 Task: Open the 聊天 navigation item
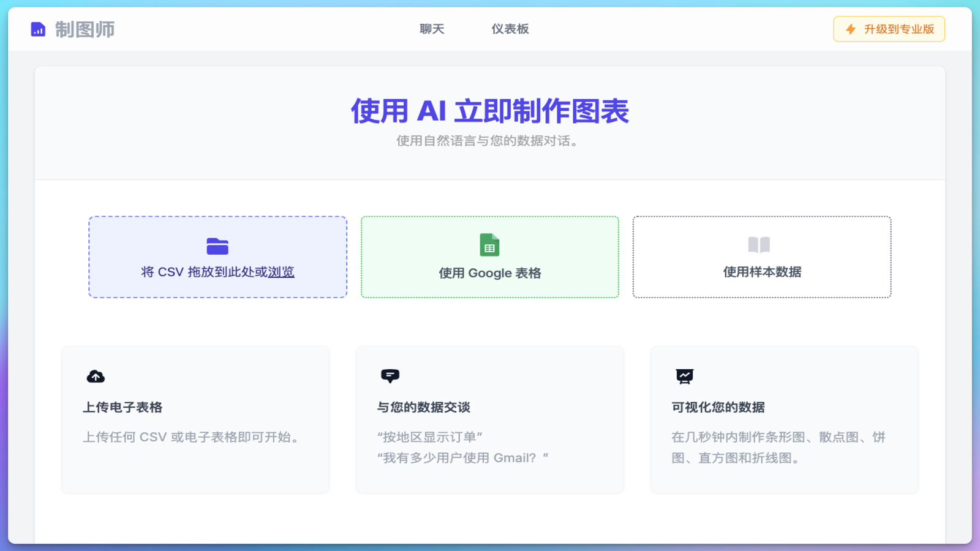pyautogui.click(x=432, y=29)
